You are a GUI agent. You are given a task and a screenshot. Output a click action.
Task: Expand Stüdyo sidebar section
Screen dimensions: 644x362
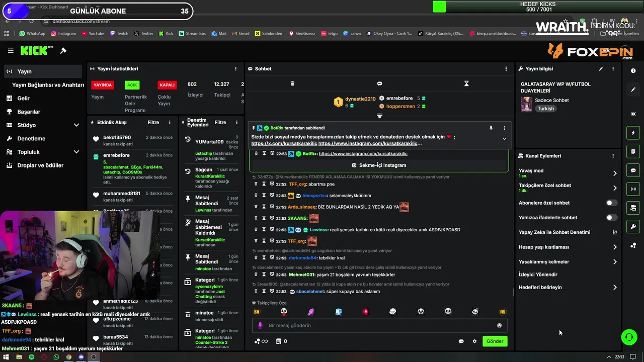click(x=76, y=125)
